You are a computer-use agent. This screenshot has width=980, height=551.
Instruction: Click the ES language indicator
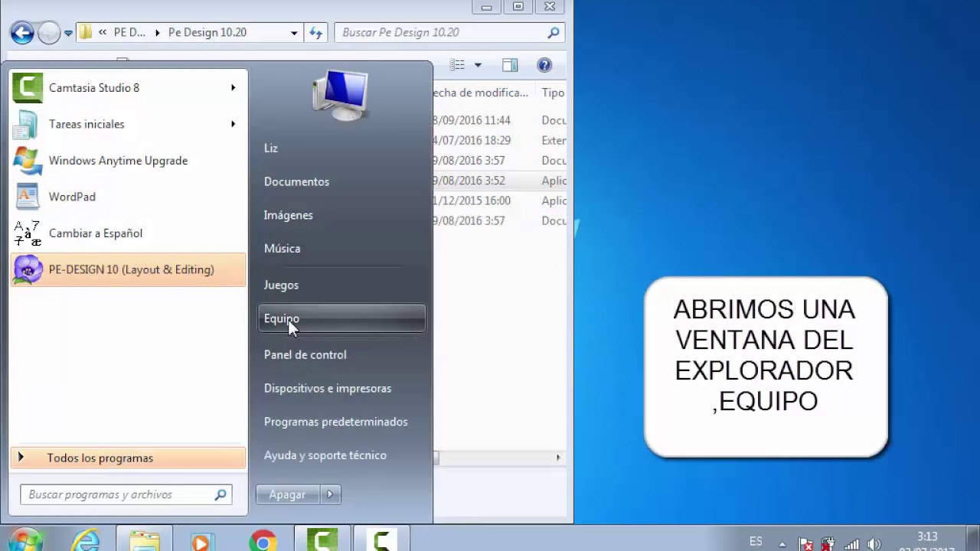pos(756,541)
